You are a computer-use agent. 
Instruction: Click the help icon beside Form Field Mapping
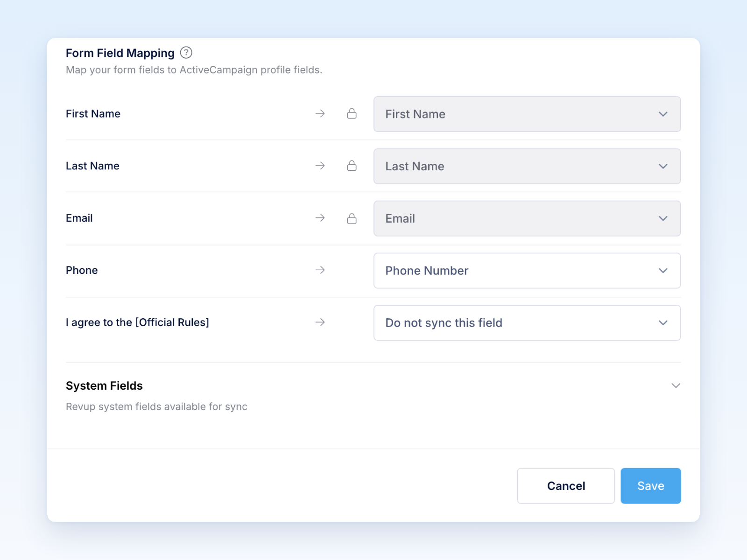tap(186, 53)
